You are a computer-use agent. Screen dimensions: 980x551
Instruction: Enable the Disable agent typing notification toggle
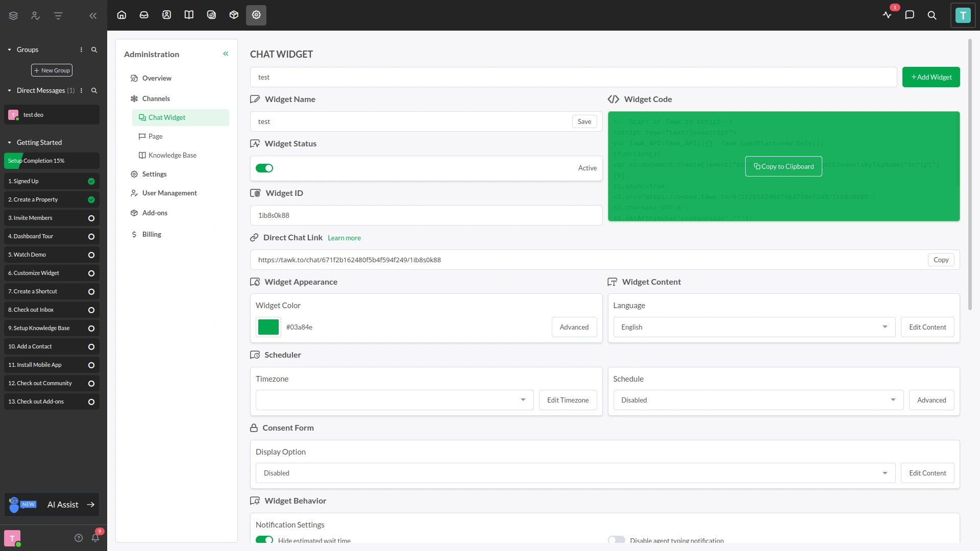pos(616,539)
